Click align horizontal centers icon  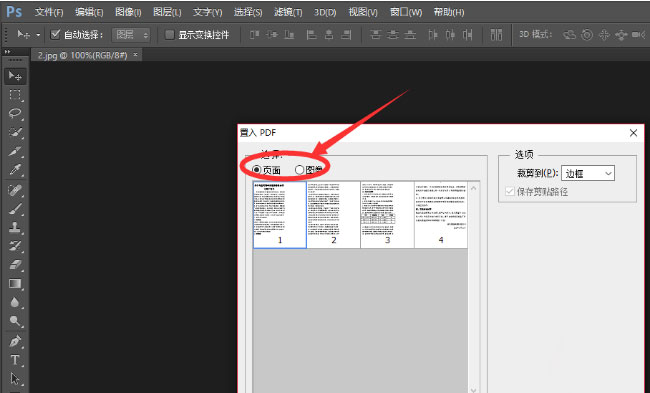click(329, 35)
